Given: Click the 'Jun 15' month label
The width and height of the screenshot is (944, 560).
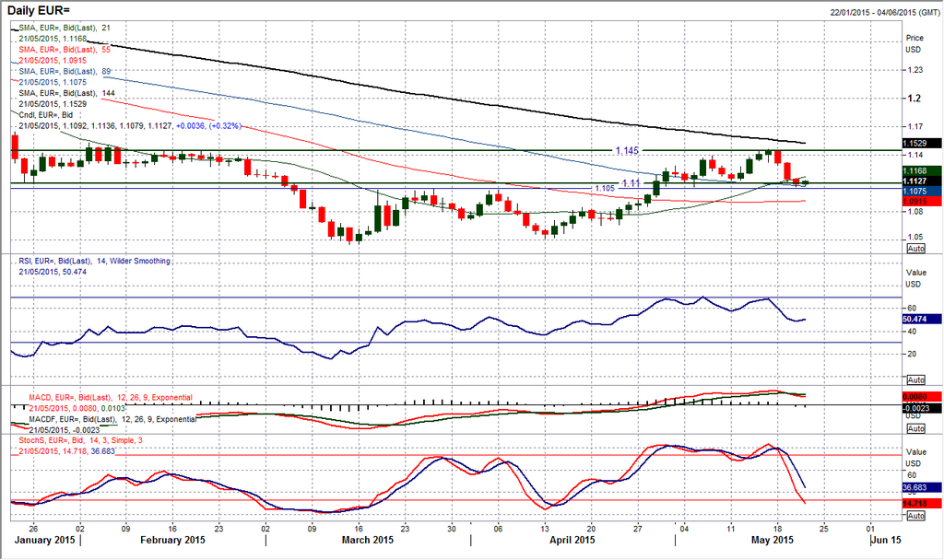Looking at the screenshot, I should pyautogui.click(x=886, y=540).
